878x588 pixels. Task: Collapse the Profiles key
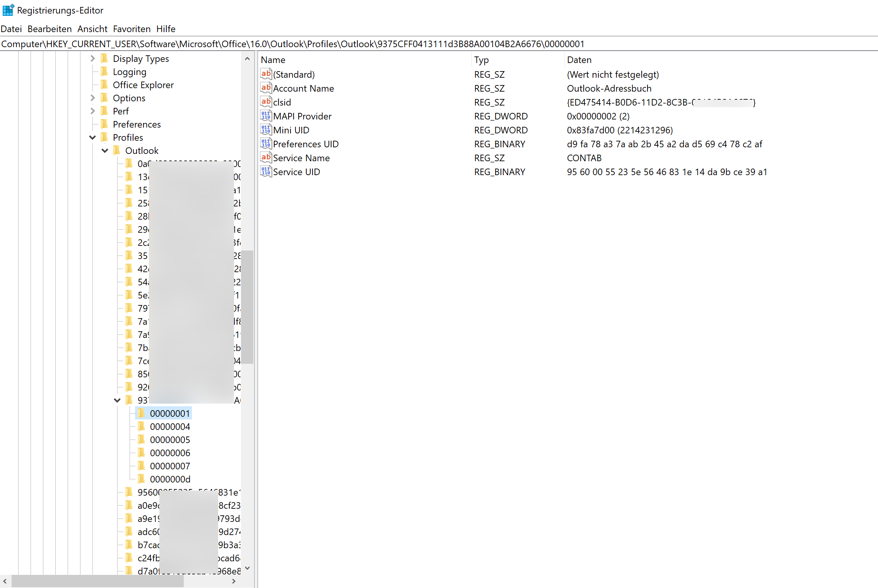point(92,137)
